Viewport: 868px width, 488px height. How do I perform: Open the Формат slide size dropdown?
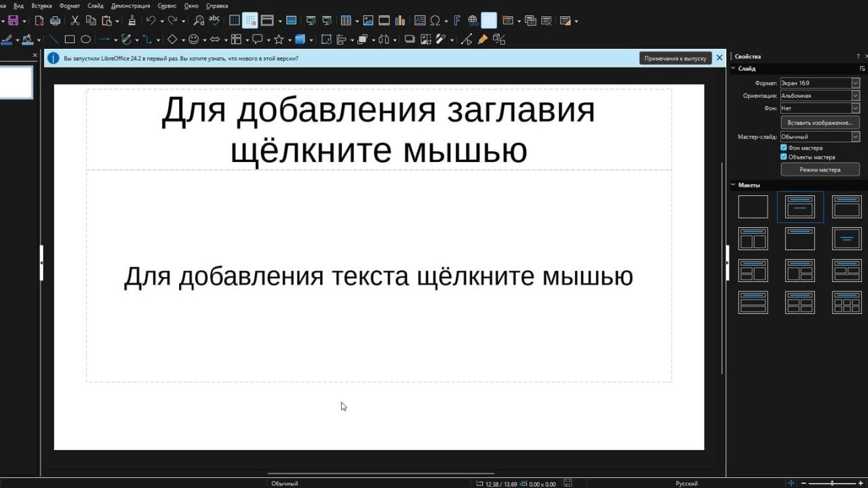pos(855,82)
